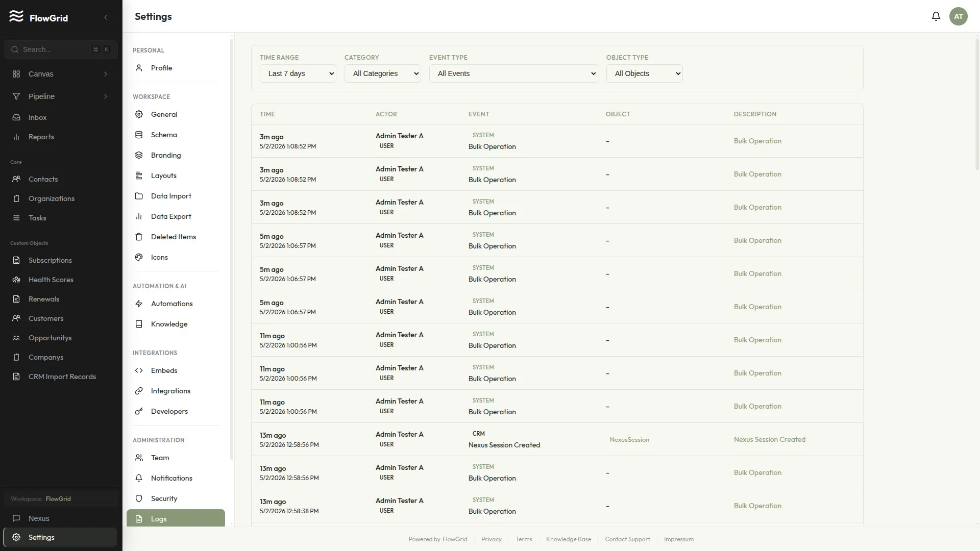Collapse sidebar with chevron near FlowGrid logo
This screenshot has width=980, height=551.
point(106,17)
